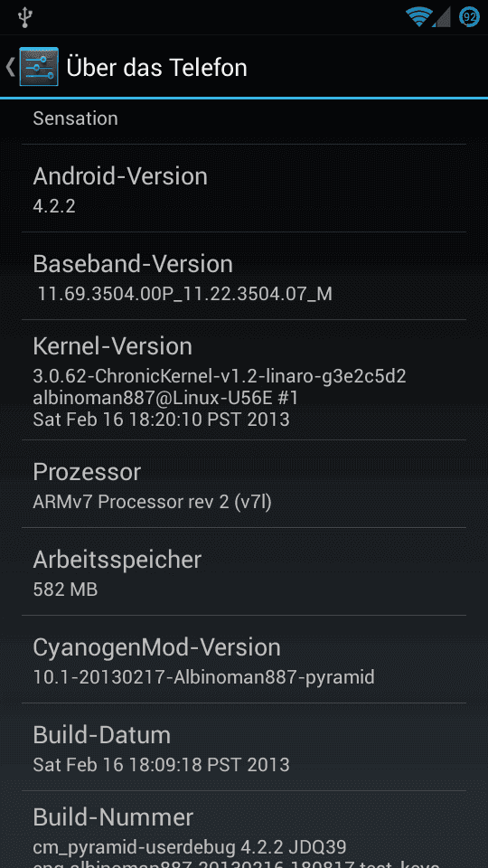The image size is (488, 868).
Task: Tap the battery 92 percent indicator
Action: click(x=470, y=17)
